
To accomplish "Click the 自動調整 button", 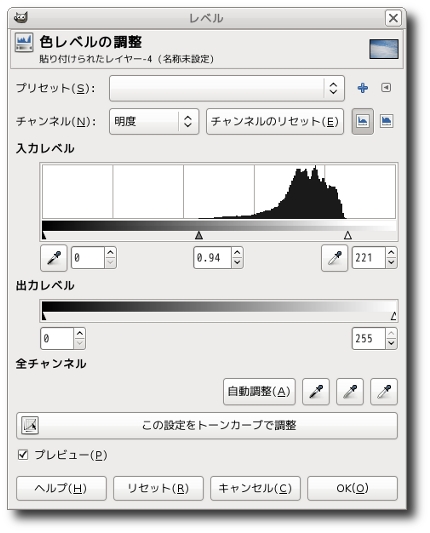I will click(259, 391).
